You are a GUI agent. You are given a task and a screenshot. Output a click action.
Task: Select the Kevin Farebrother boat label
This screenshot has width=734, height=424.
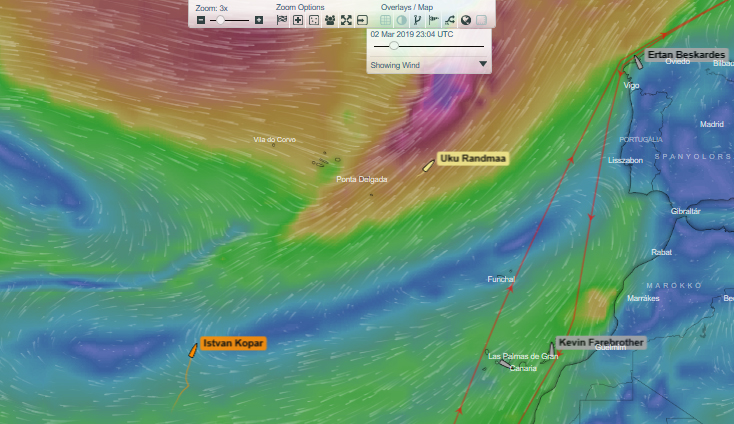click(x=601, y=343)
